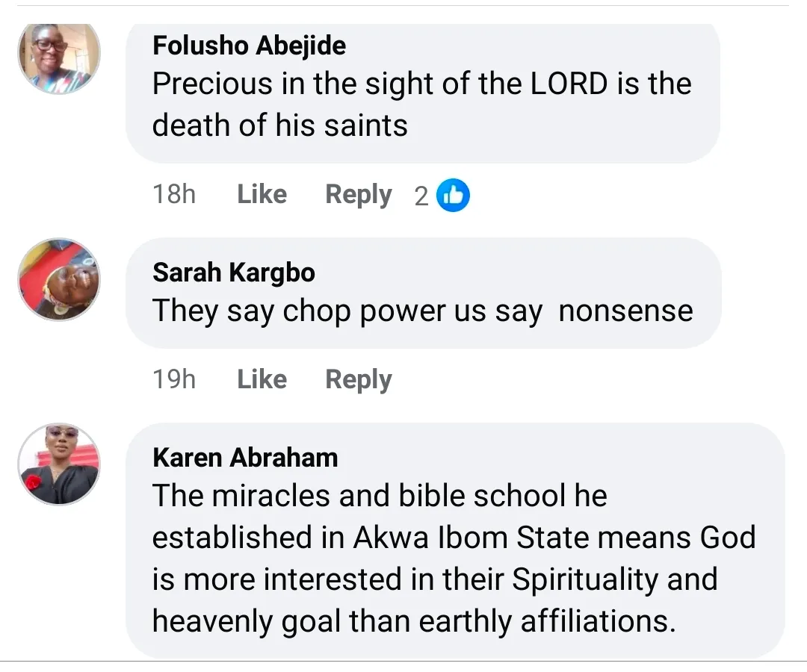This screenshot has width=807, height=672.
Task: Click the 19h comment timestamp
Action: coord(174,379)
